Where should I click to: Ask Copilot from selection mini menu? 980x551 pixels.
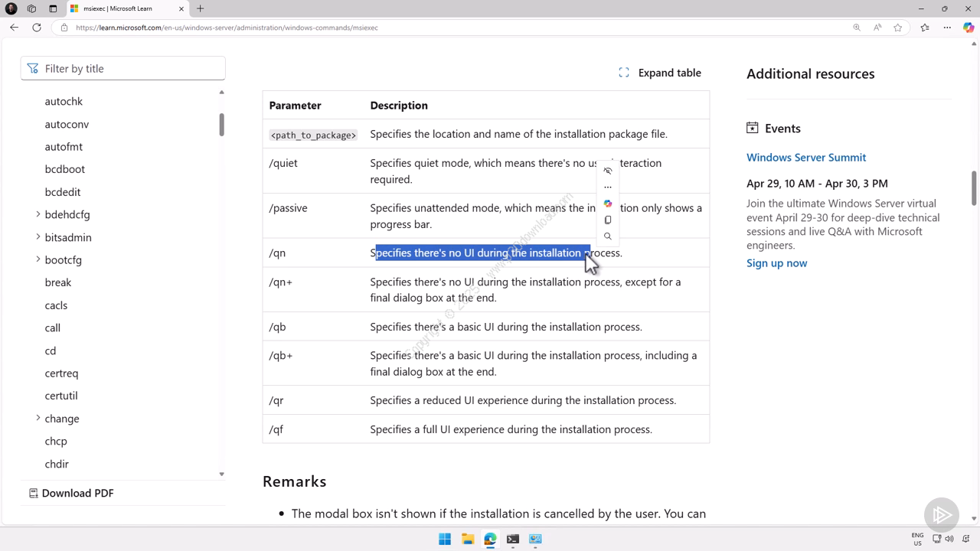[x=608, y=204]
